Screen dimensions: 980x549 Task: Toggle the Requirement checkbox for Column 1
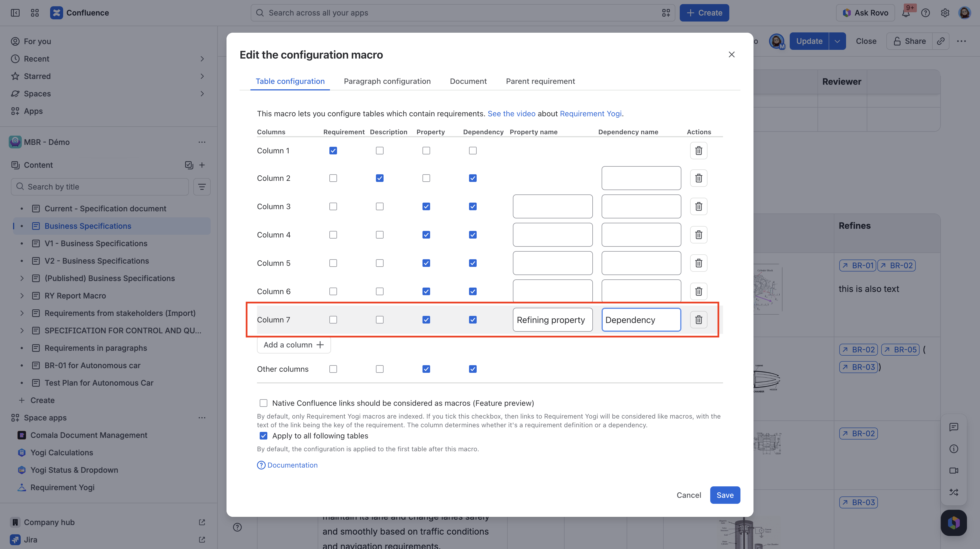(333, 151)
